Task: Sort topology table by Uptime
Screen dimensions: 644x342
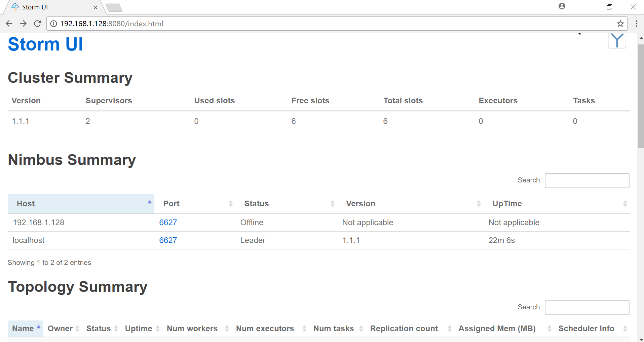Action: [142, 329]
